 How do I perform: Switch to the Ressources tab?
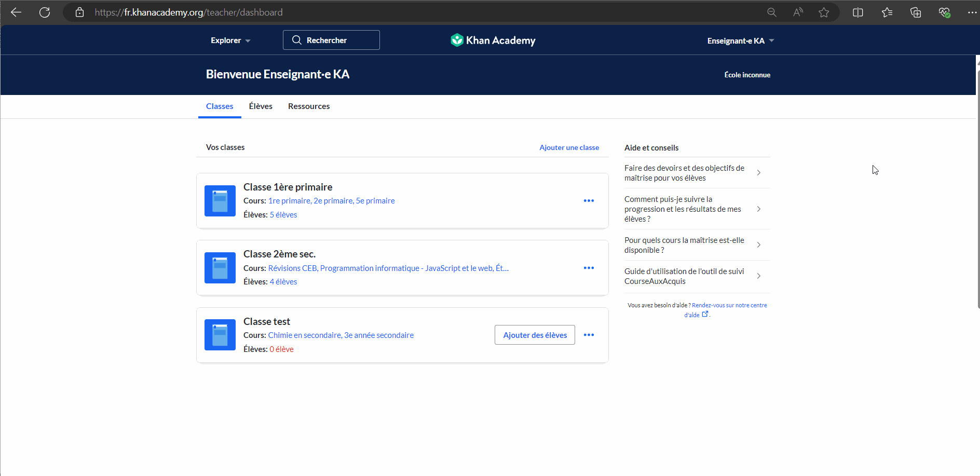(x=309, y=106)
